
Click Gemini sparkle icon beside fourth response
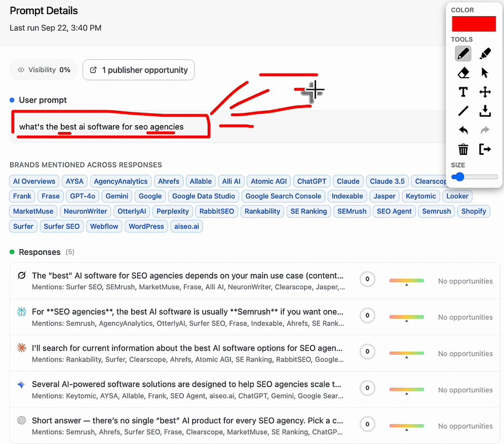click(21, 384)
